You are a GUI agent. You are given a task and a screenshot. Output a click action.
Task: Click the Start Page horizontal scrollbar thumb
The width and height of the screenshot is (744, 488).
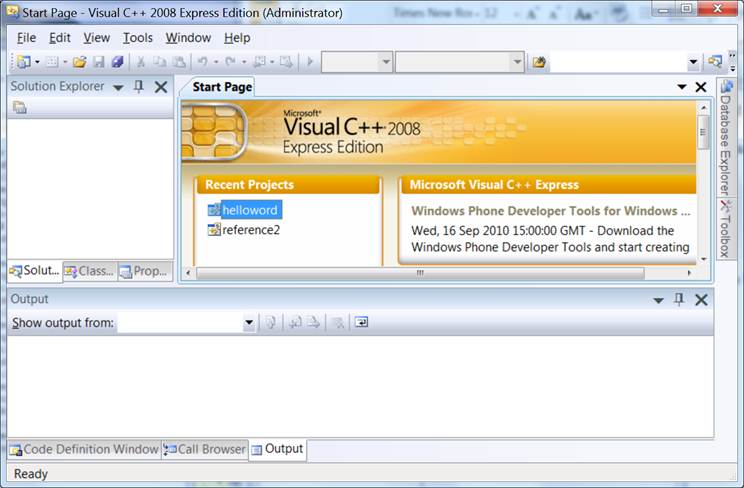(420, 273)
